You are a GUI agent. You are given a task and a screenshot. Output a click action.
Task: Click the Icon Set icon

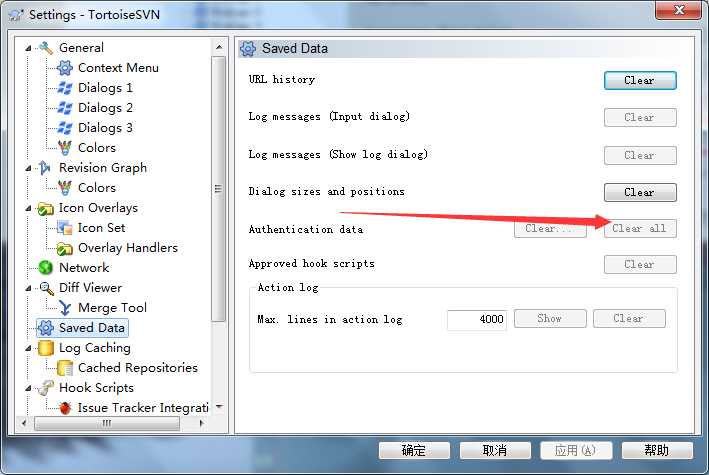(65, 228)
